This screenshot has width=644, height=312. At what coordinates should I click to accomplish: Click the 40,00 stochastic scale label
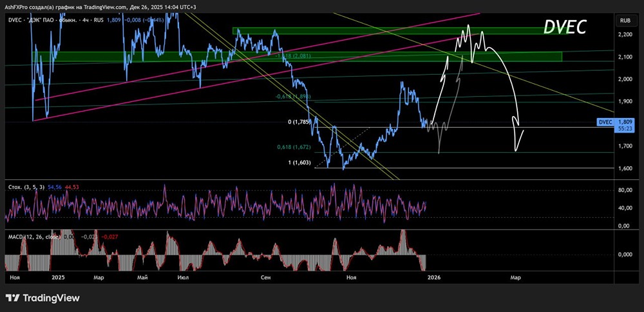point(626,208)
